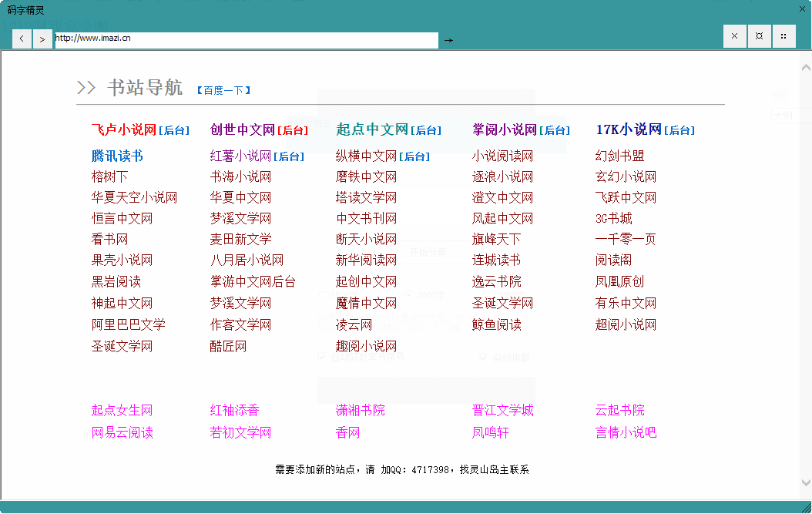Image resolution: width=812 pixels, height=514 pixels.
Task: Open 红袖添香 link
Action: point(235,411)
